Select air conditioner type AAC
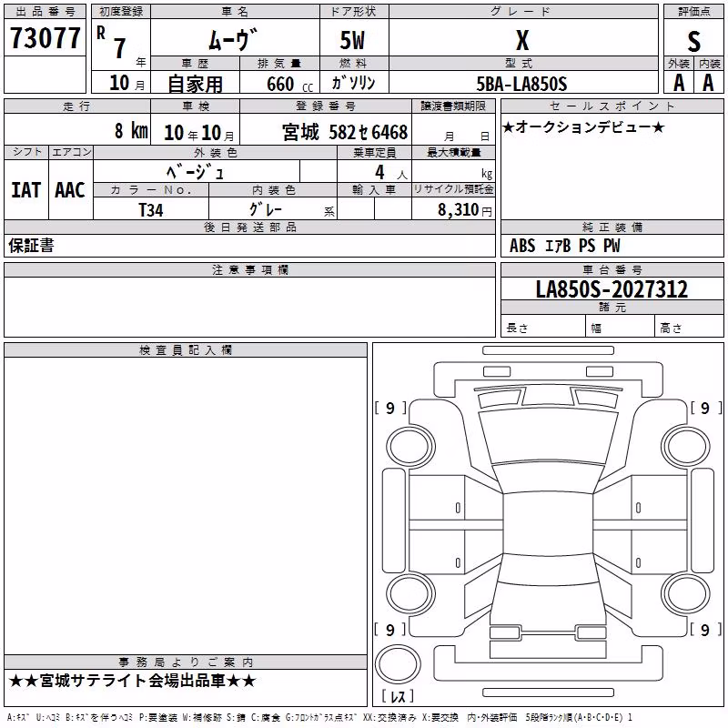Screen dimensions: 728x728 (70, 190)
